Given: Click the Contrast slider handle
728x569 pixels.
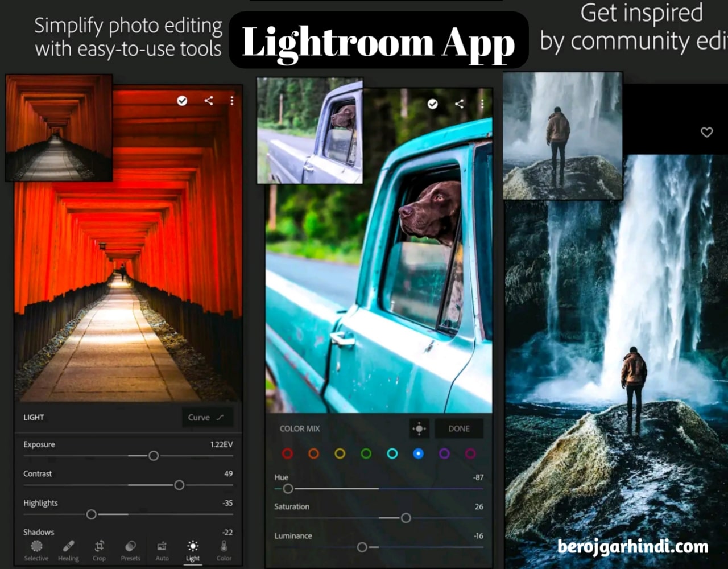Looking at the screenshot, I should tap(179, 485).
